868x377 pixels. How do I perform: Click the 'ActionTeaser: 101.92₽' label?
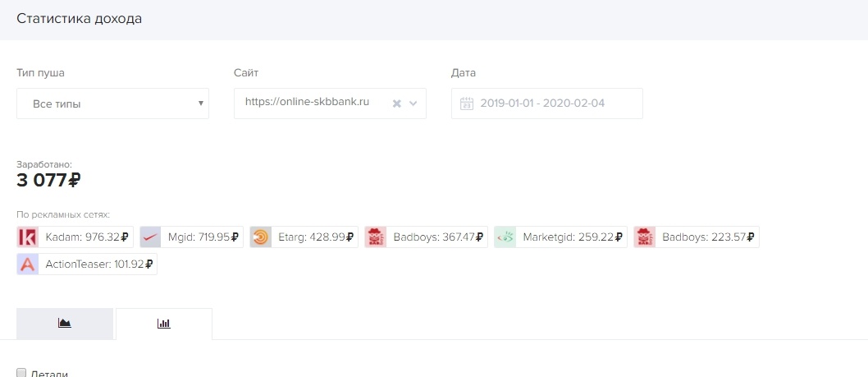pyautogui.click(x=99, y=265)
